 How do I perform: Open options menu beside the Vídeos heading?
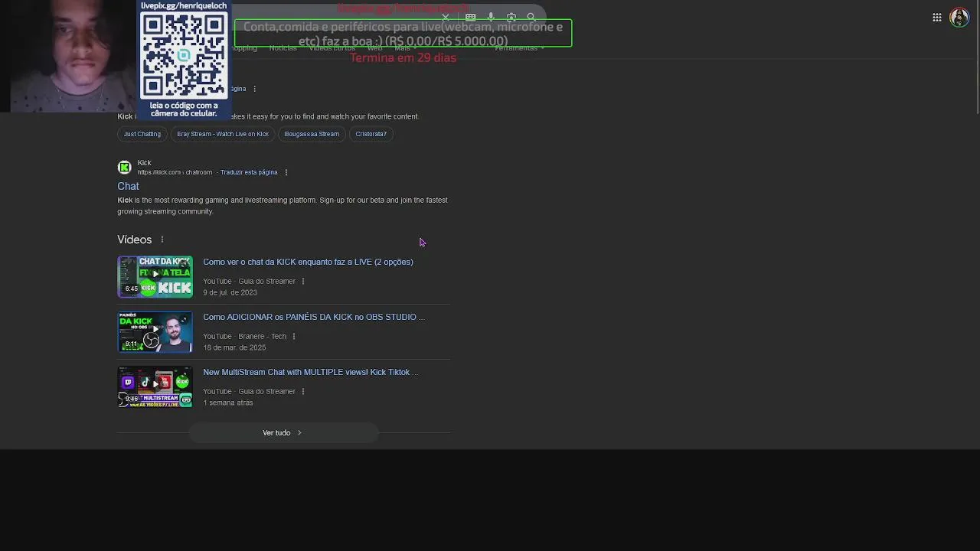(x=162, y=240)
